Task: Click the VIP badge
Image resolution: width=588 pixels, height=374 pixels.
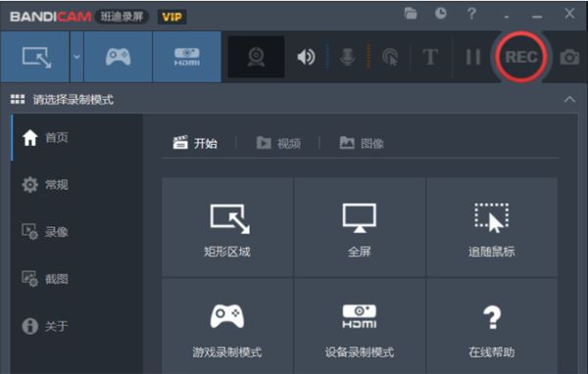Action: [171, 17]
